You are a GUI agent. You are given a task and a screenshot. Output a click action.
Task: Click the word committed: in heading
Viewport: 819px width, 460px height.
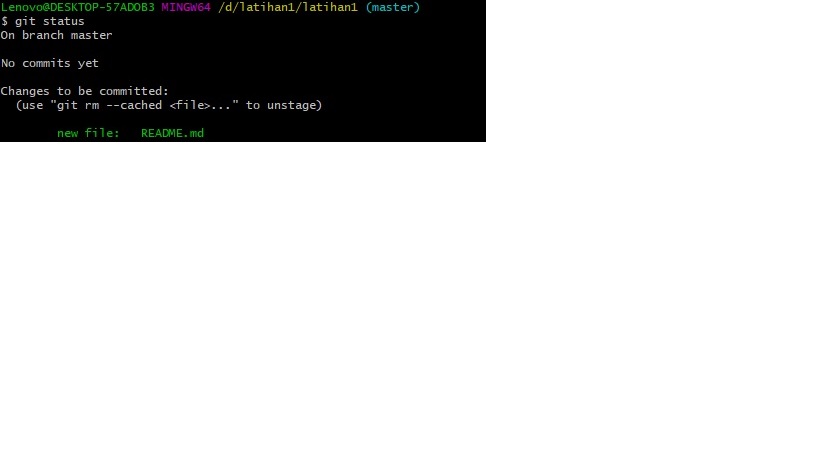[134, 91]
